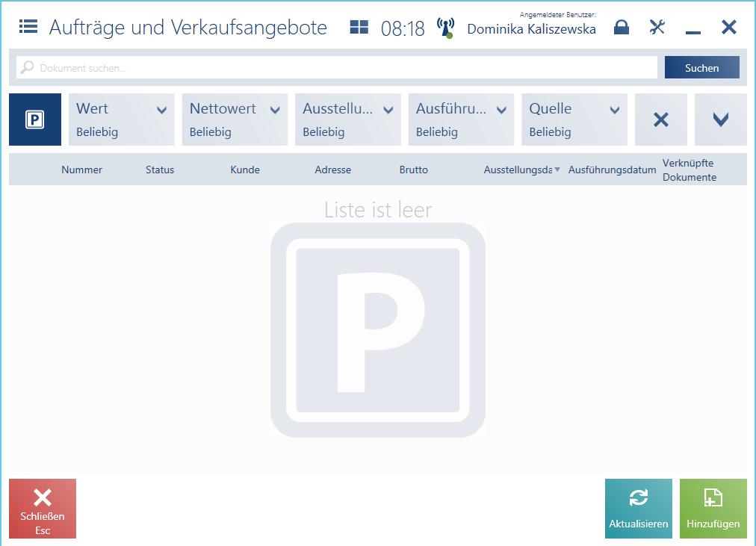This screenshot has width=756, height=546.
Task: Click the network connection status icon
Action: click(445, 28)
